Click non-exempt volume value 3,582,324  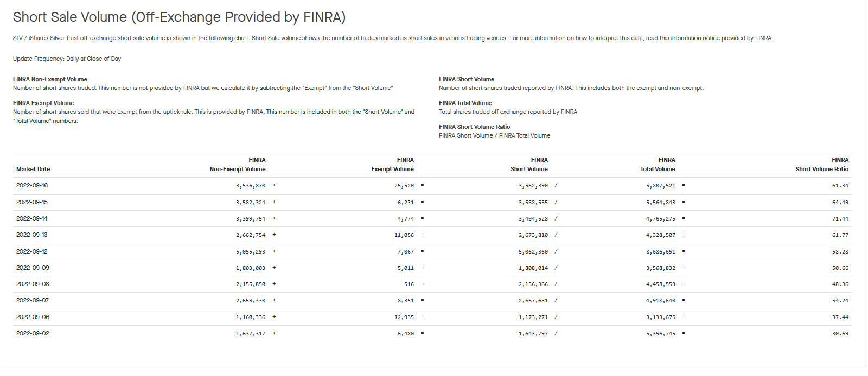(x=251, y=203)
